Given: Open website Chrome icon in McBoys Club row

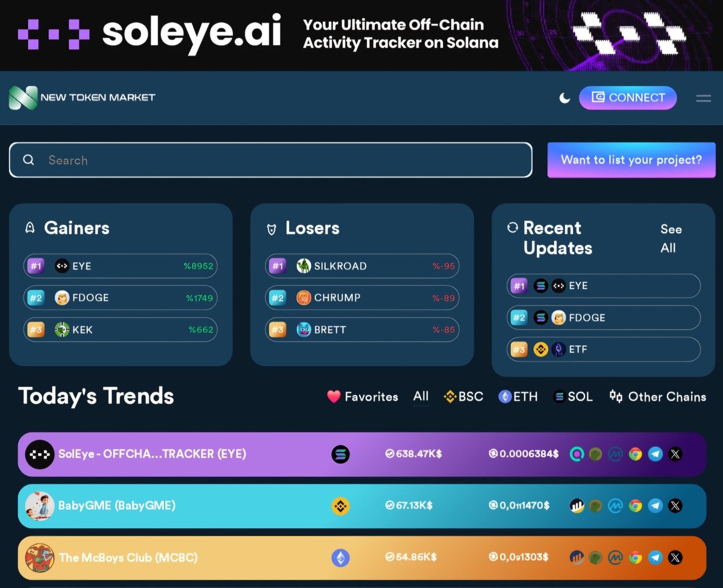Looking at the screenshot, I should point(635,558).
